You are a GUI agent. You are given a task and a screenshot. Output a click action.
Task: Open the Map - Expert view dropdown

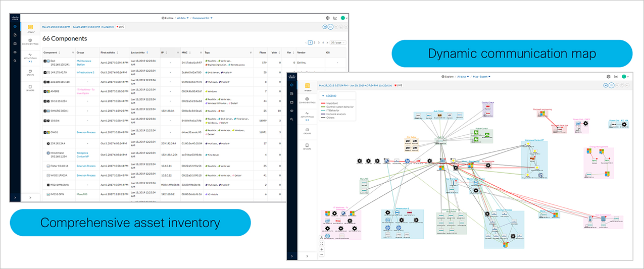coord(481,77)
